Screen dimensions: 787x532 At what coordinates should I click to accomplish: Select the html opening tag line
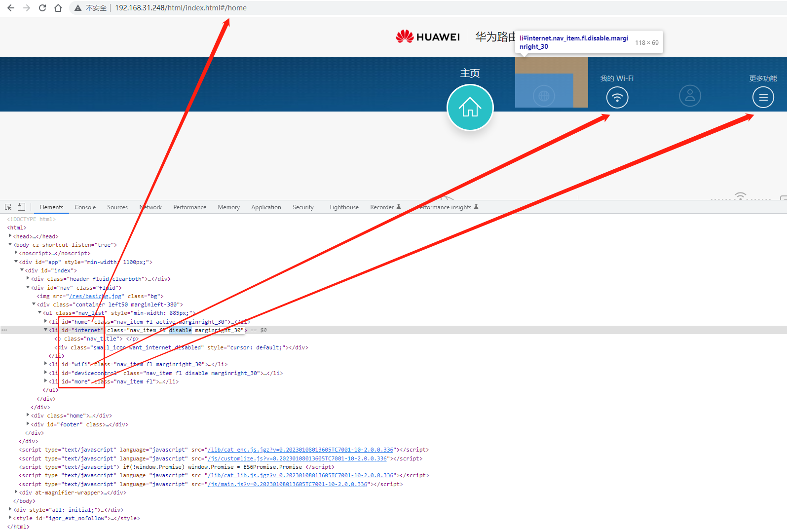coord(17,228)
